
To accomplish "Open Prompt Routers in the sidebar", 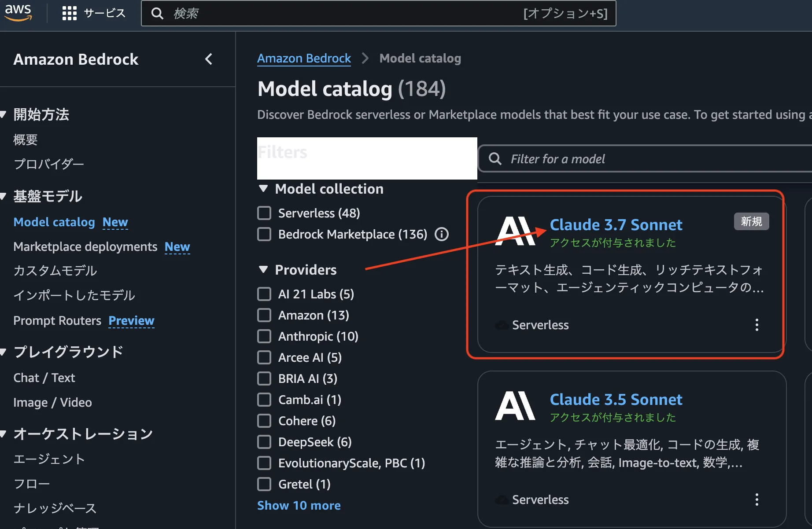I will point(57,320).
